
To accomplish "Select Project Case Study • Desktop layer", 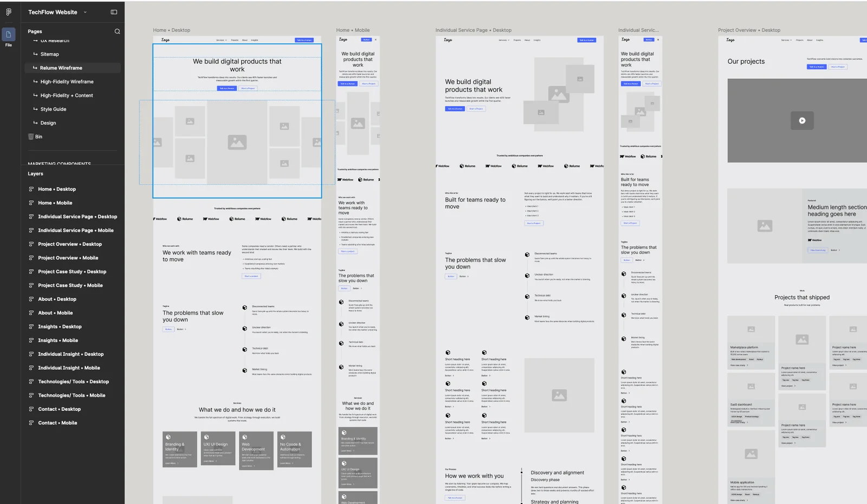I will [73, 272].
